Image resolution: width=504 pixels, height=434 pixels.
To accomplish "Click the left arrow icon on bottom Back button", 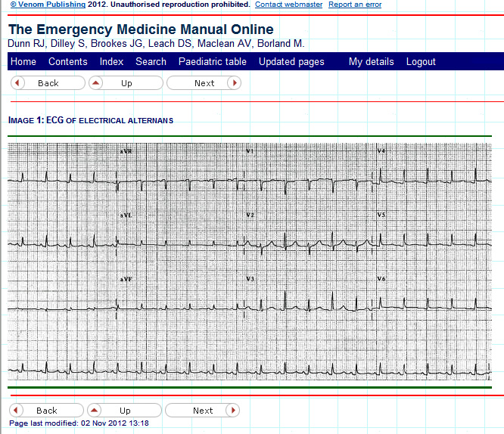I will 16,411.
